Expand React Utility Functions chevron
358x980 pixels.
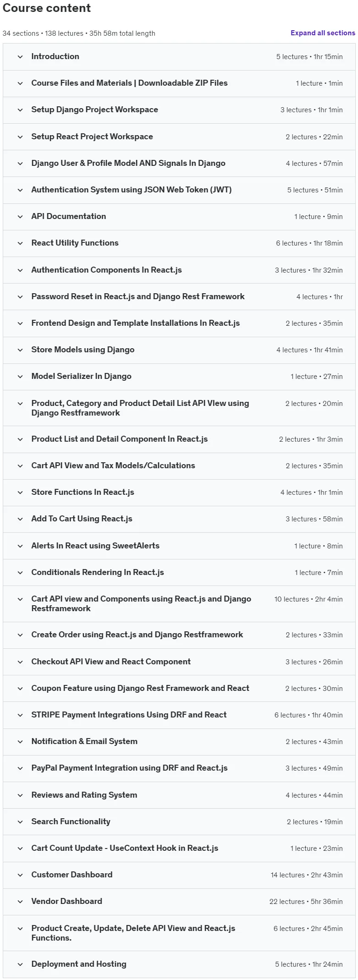click(x=20, y=243)
